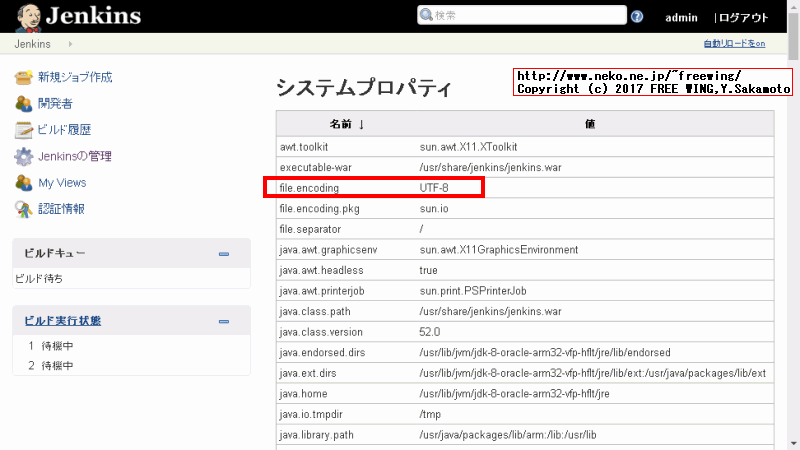Expand the breadcrumb arrow next to Jenkins
800x450 pixels.
pos(70,44)
